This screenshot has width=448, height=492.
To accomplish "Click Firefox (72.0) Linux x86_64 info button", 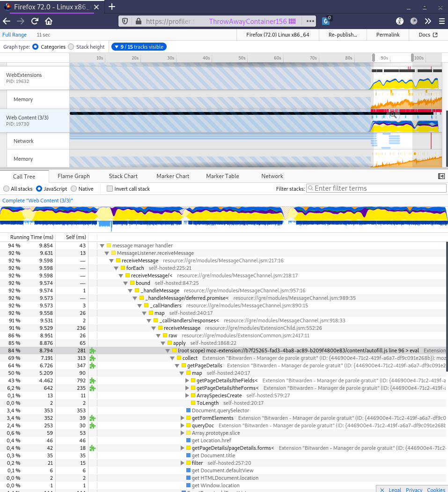I will pos(278,35).
